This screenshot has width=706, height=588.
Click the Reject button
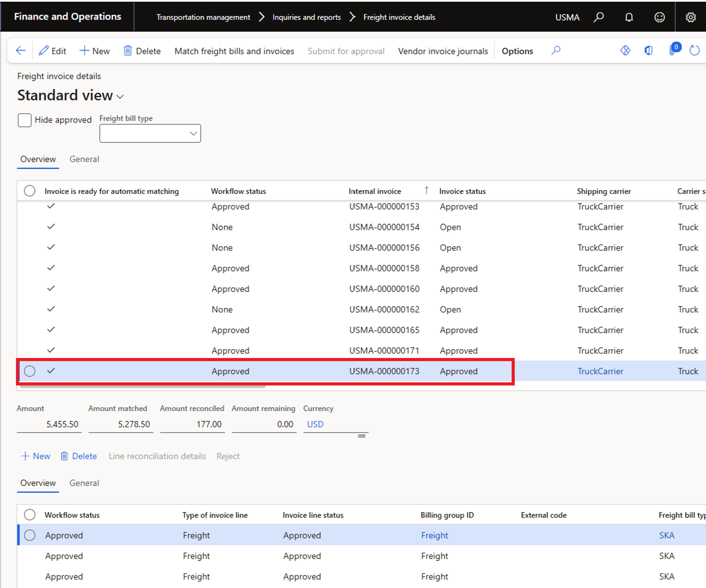tap(228, 456)
